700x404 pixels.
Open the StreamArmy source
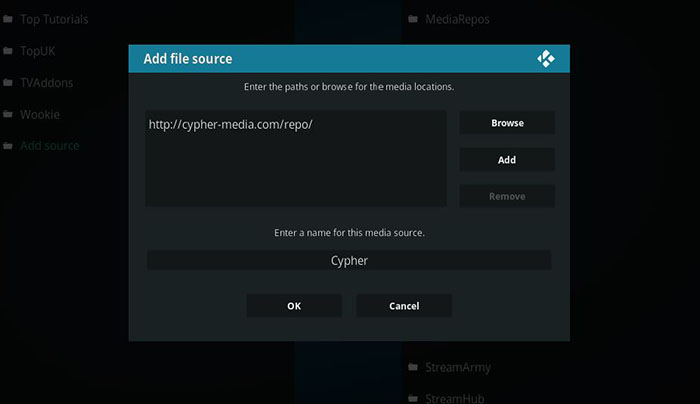point(458,367)
